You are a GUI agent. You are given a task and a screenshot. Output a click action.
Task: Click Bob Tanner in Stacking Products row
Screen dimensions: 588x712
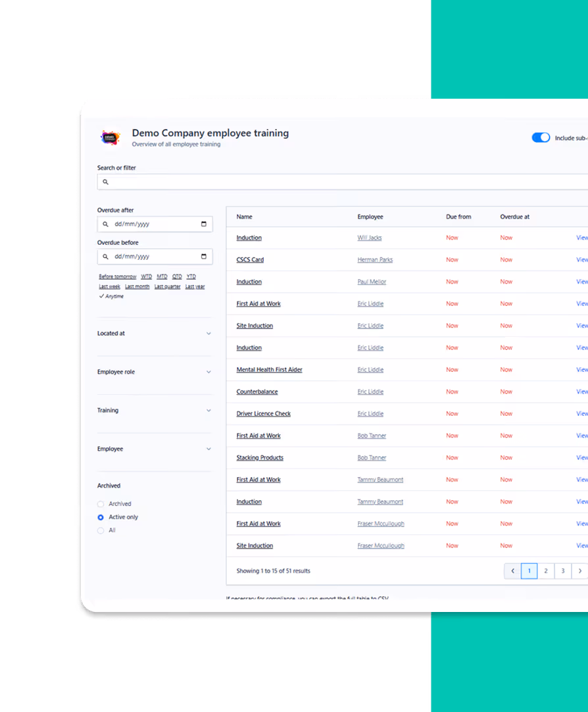(x=372, y=458)
